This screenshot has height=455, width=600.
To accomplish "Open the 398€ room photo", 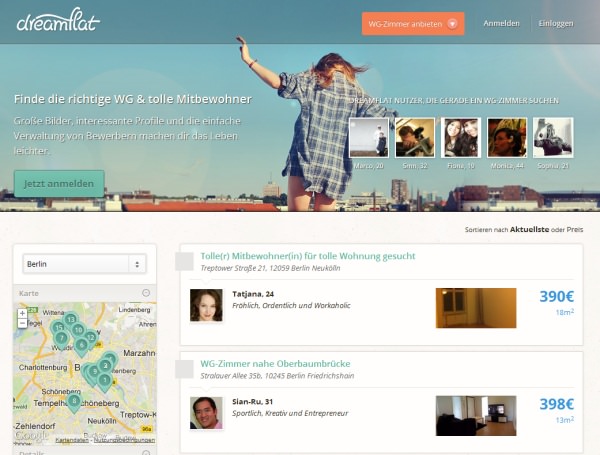I will pos(476,416).
